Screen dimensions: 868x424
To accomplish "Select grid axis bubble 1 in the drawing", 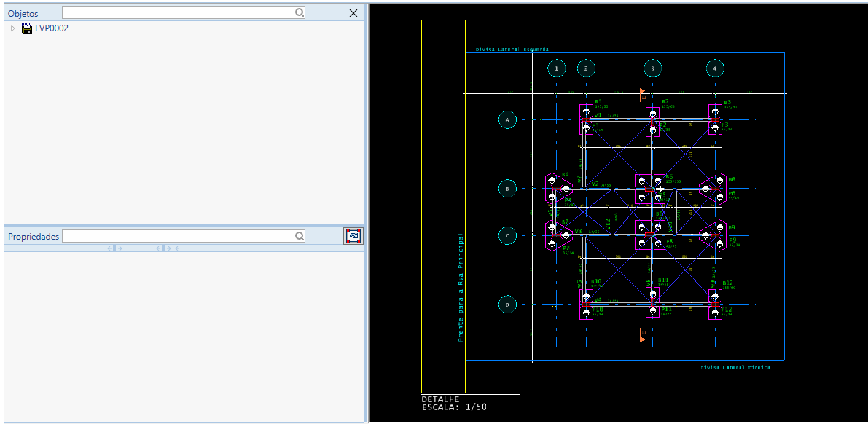I will (x=556, y=68).
